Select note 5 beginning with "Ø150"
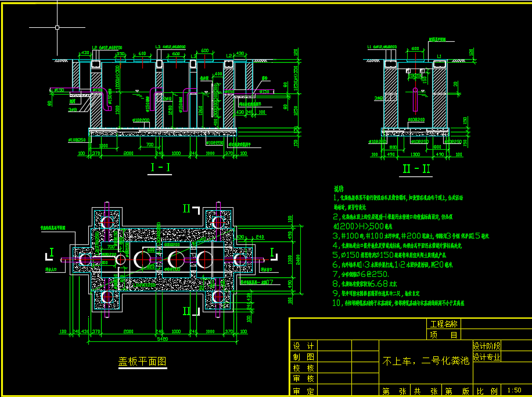Screen dimensions: 532x397 [389, 255]
